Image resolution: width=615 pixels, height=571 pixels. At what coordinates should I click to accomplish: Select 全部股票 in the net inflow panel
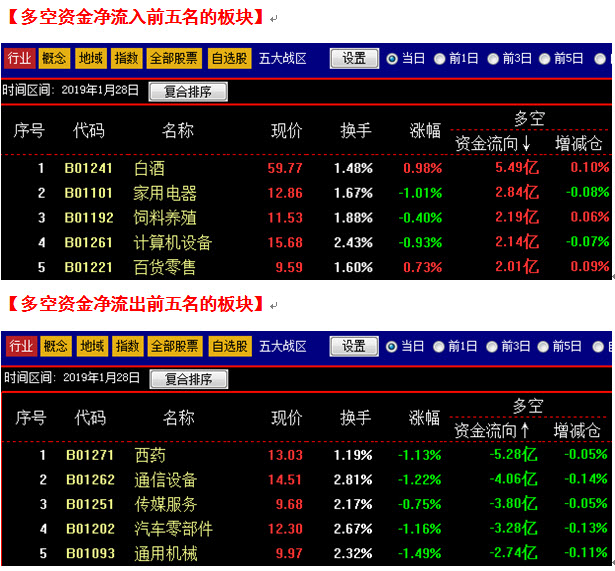click(174, 58)
